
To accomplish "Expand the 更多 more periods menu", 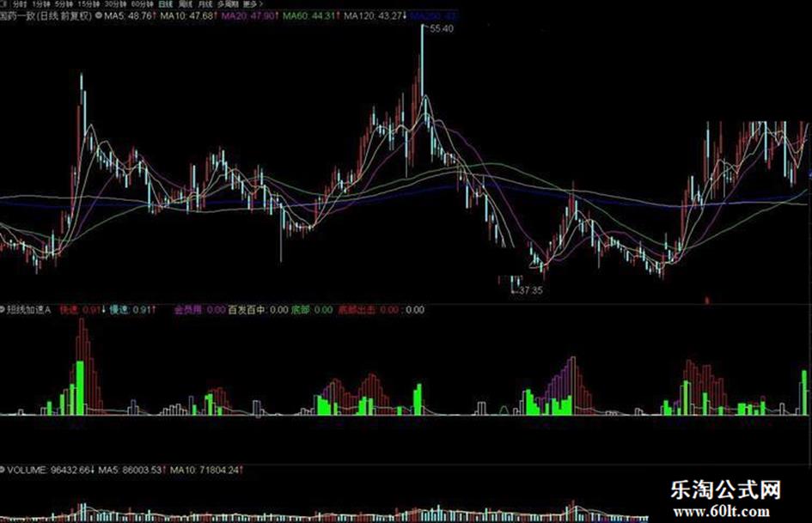I will click(253, 4).
